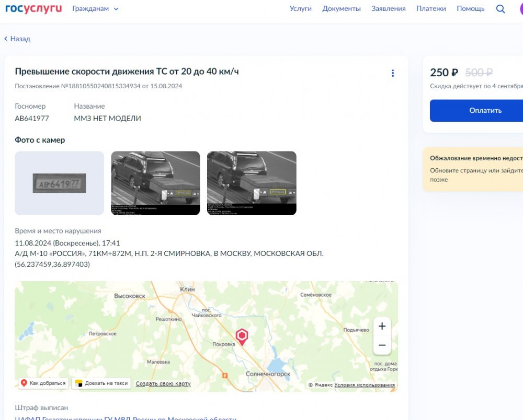This screenshot has height=420, width=523.
Task: Open the three-dot options menu
Action: click(393, 74)
